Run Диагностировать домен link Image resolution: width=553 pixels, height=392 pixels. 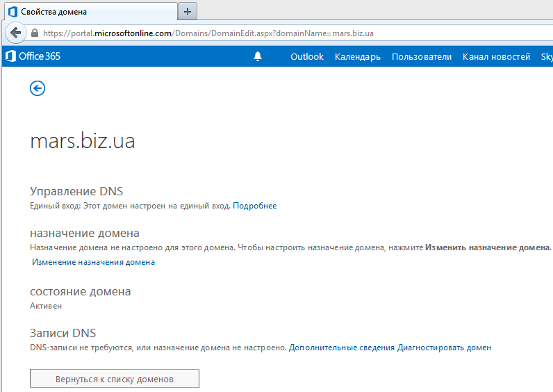point(444,348)
